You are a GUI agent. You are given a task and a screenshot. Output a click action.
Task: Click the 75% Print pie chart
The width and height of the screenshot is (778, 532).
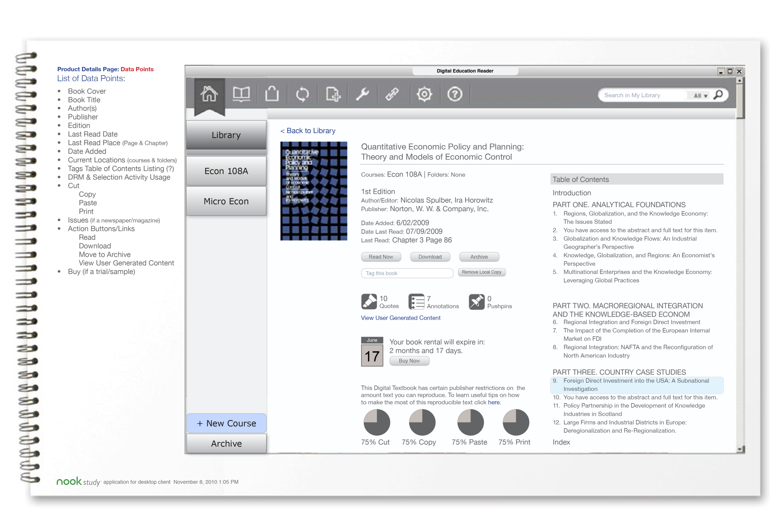click(516, 422)
